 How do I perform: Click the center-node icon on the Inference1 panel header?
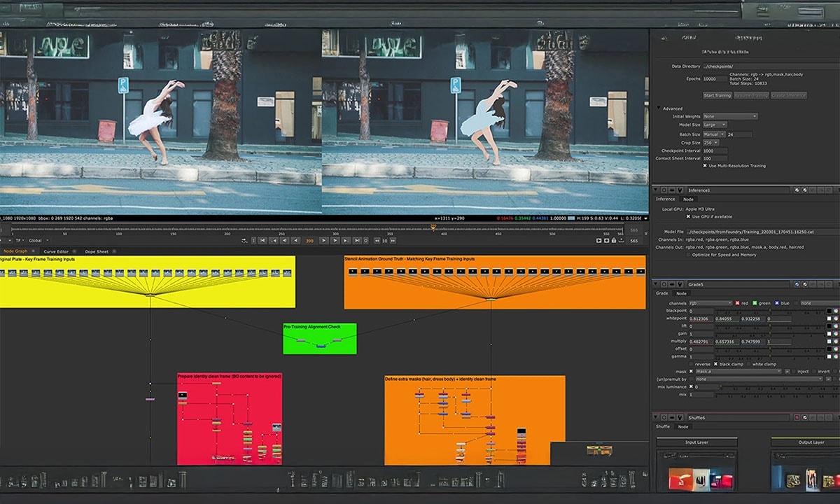[664, 190]
